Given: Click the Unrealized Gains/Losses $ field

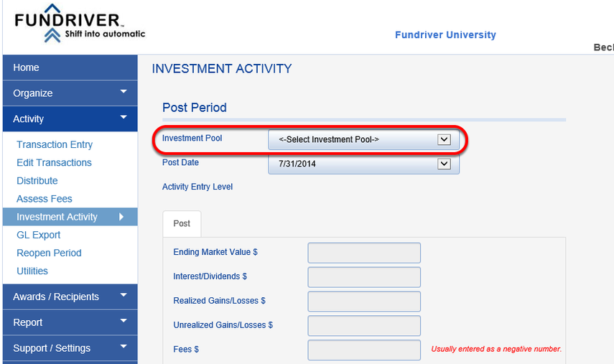Looking at the screenshot, I should (x=364, y=326).
